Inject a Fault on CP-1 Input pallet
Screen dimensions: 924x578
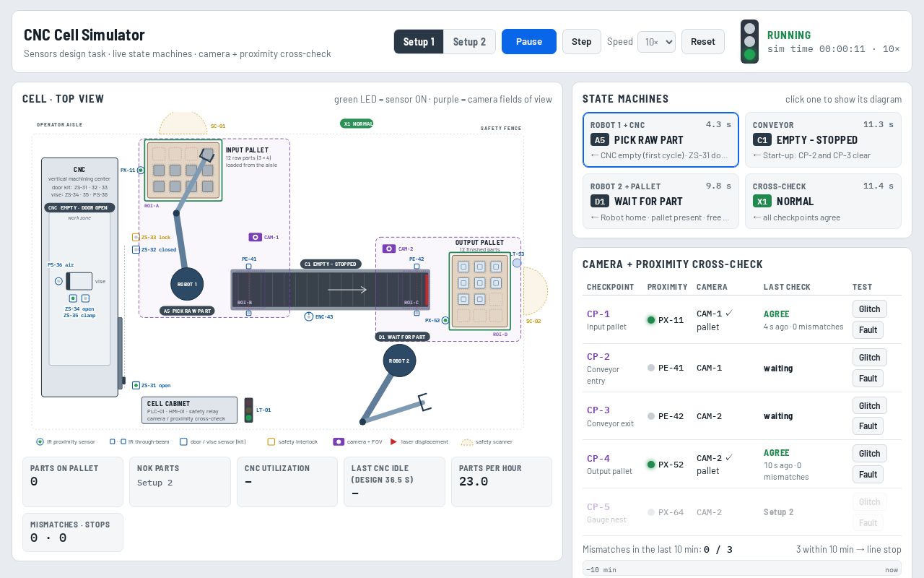868,329
